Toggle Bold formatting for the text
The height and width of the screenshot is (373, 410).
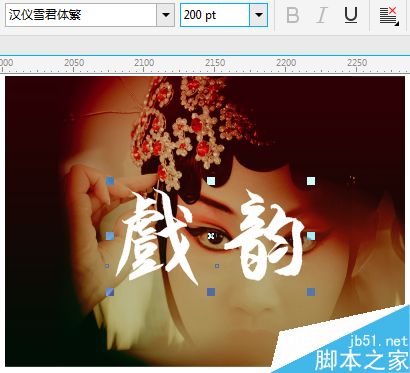click(x=293, y=15)
